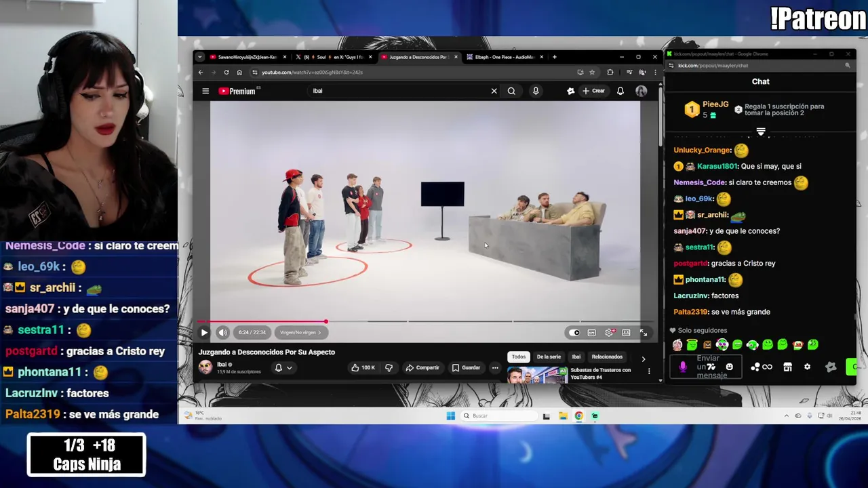Select the Relacionados filter chip

click(x=607, y=357)
